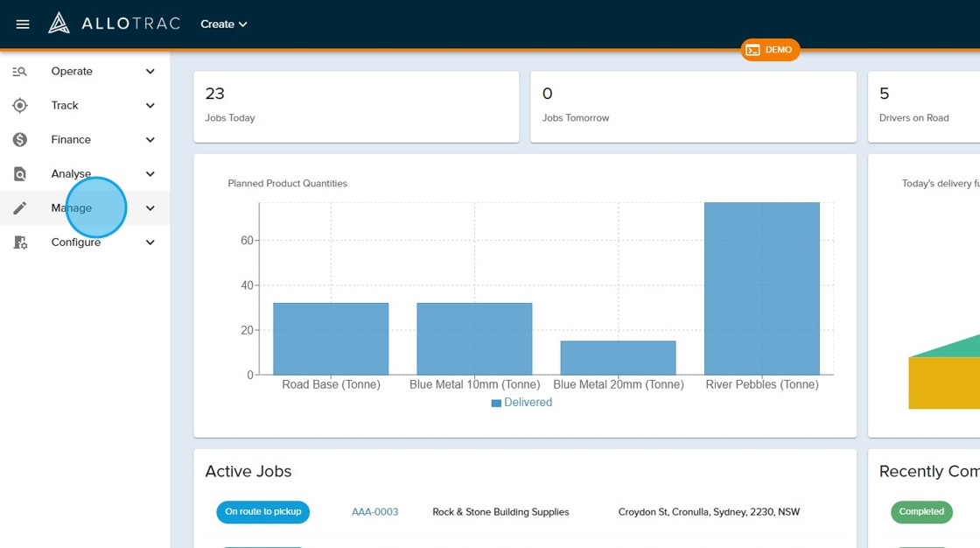This screenshot has height=548, width=980.
Task: Open job AAA-0003 link
Action: pyautogui.click(x=374, y=512)
